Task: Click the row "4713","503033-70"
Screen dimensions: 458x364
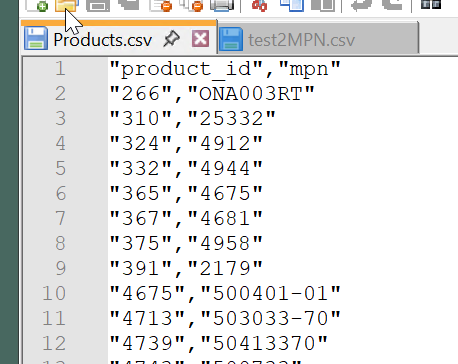Action: point(225,318)
